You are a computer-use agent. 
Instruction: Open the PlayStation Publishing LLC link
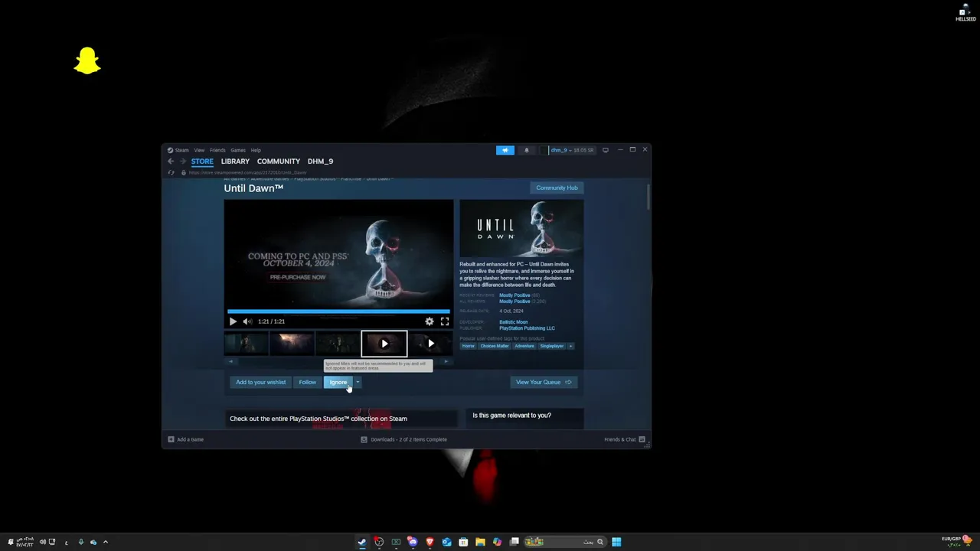point(527,328)
